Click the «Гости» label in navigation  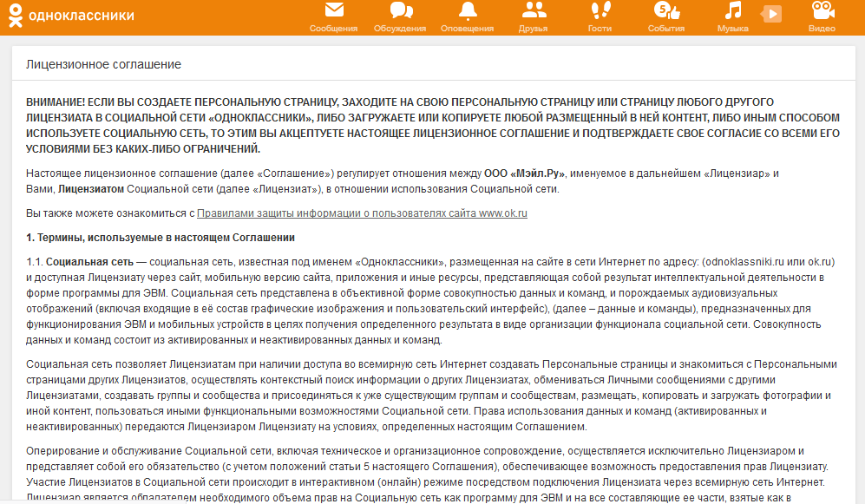point(600,29)
